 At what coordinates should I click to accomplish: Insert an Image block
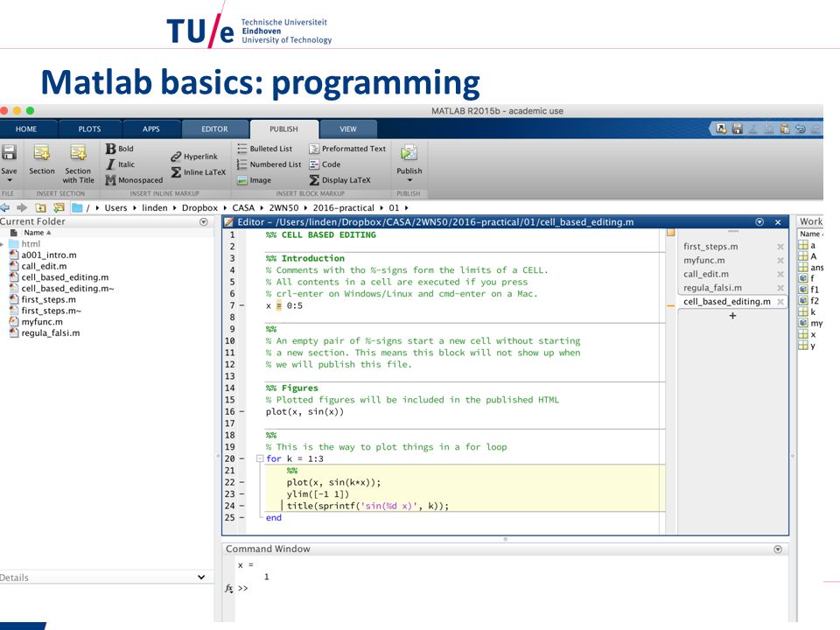[254, 180]
